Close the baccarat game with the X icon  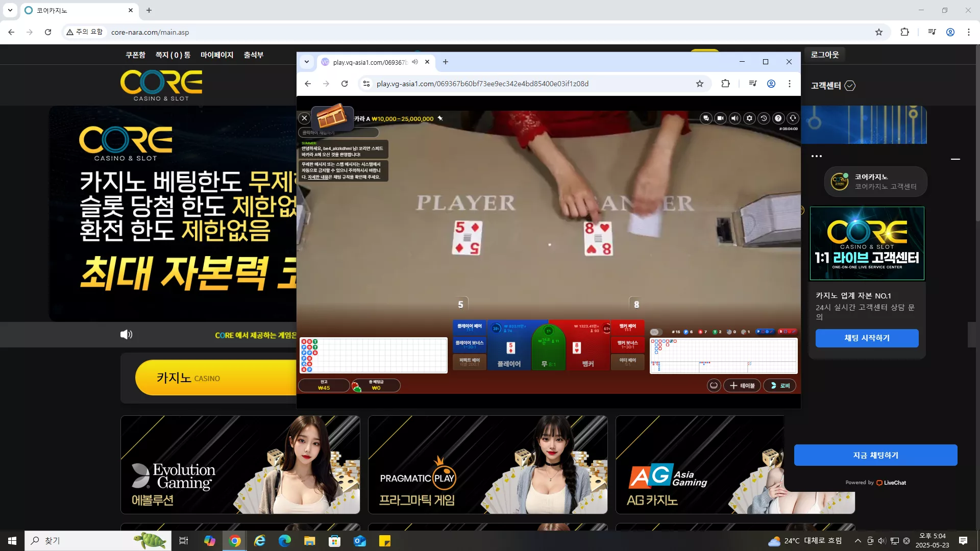pyautogui.click(x=304, y=118)
